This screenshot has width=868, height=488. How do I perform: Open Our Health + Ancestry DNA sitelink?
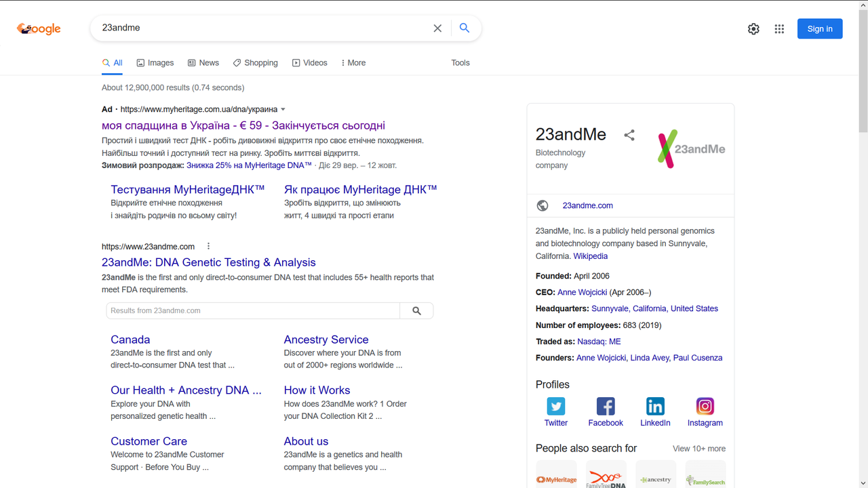[x=186, y=390]
